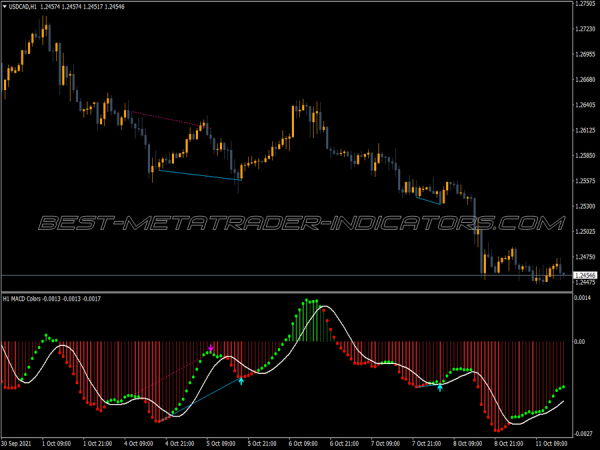
Task: Click the H1 MACD Colors indicator label
Action: point(52,298)
